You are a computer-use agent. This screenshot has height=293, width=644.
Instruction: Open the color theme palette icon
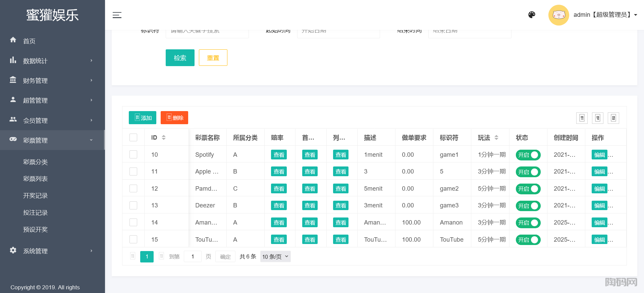point(532,15)
